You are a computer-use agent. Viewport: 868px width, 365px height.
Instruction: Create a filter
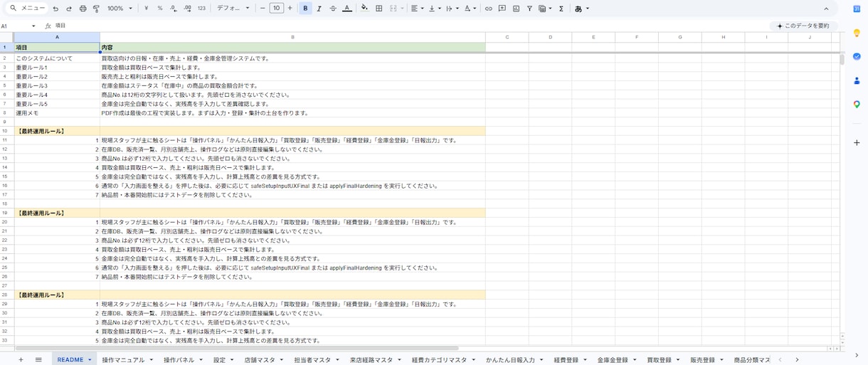click(x=529, y=9)
